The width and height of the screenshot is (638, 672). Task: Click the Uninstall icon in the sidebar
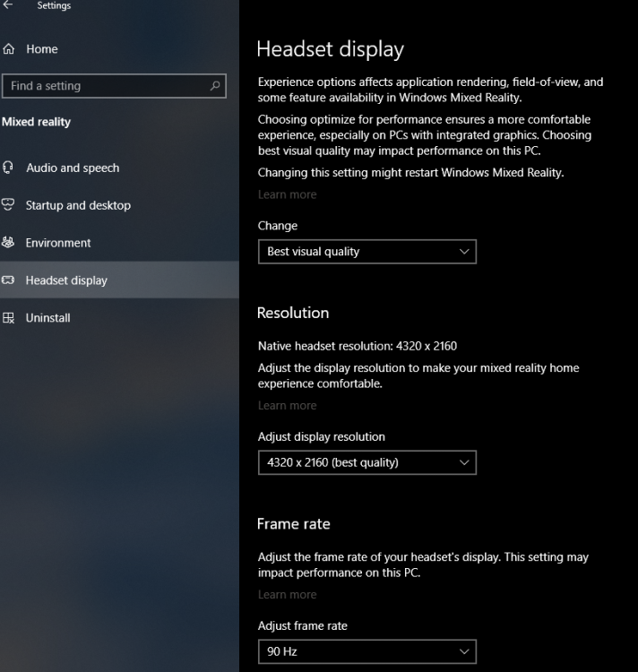click(x=8, y=318)
